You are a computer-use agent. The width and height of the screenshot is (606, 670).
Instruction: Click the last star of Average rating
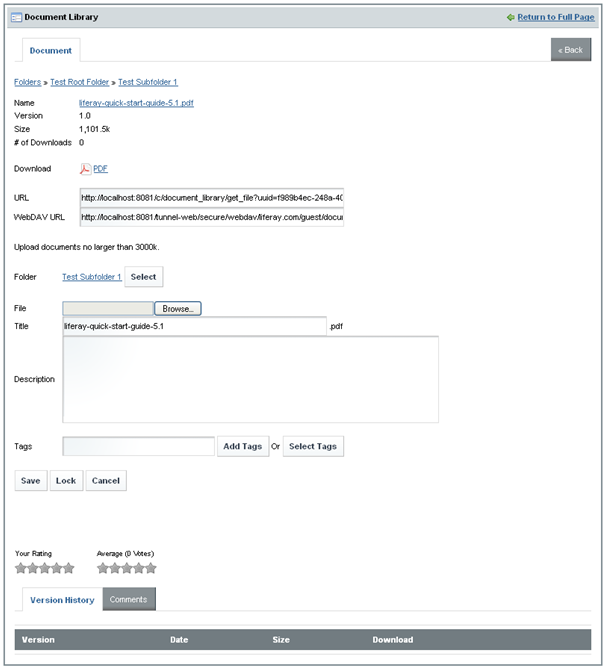(151, 568)
